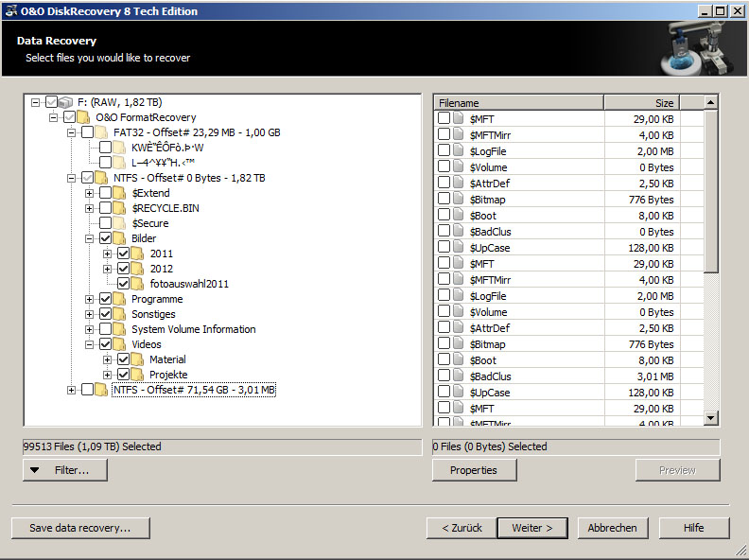Check the NTFS Offset 71,54 GB checkbox
The image size is (749, 560).
(x=87, y=390)
